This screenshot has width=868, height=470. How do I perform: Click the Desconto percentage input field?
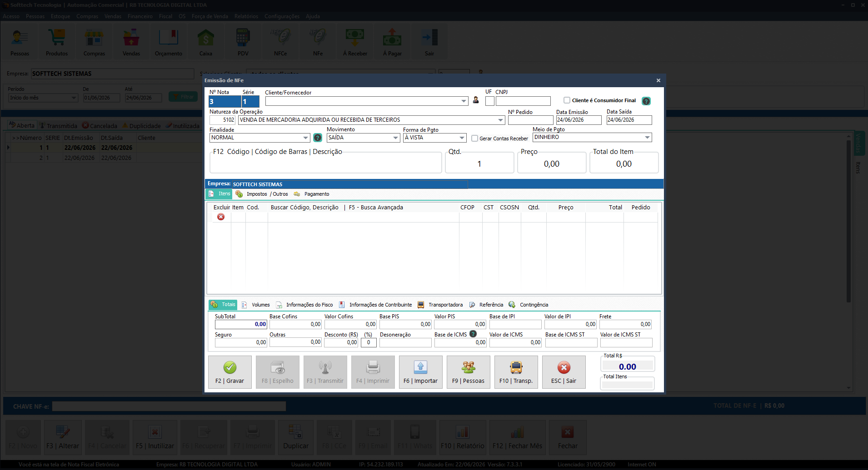tap(369, 343)
